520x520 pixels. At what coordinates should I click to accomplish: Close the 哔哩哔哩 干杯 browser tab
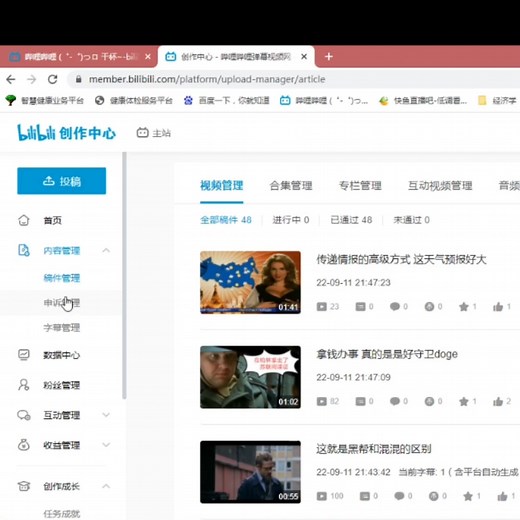[x=148, y=57]
